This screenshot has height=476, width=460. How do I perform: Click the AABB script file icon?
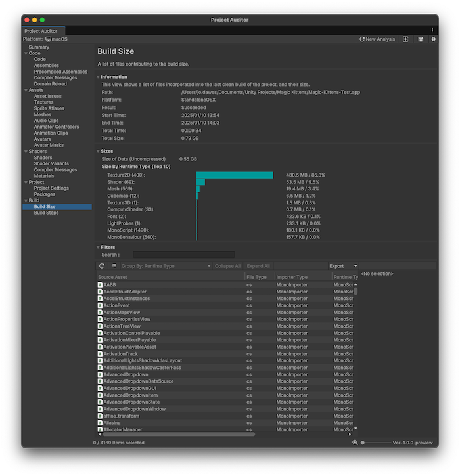tap(100, 285)
